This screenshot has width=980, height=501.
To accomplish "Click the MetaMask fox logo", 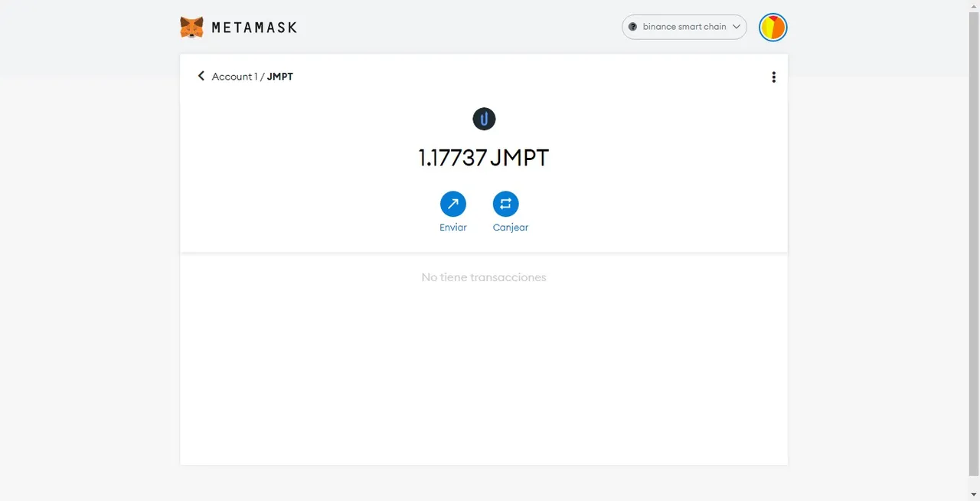I will [191, 28].
